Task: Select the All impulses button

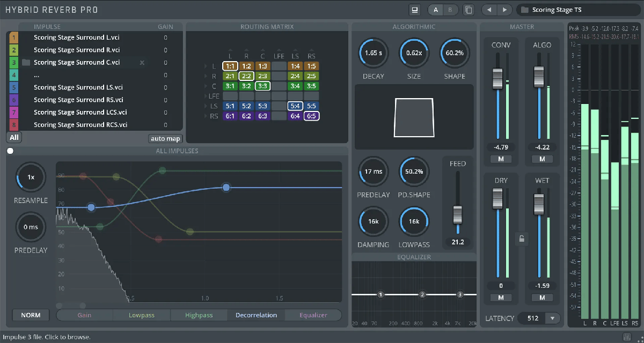Action: pyautogui.click(x=14, y=138)
